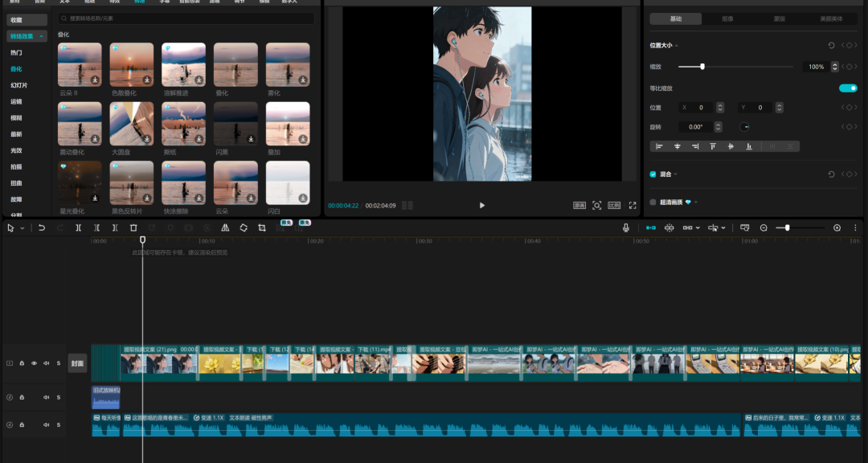Click the align bottom icon
The image size is (868, 463).
(749, 146)
